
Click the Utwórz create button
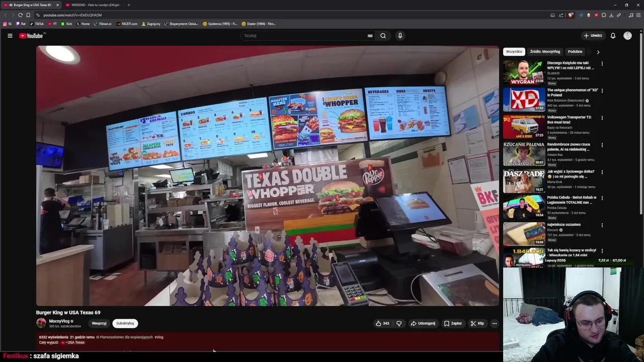593,36
